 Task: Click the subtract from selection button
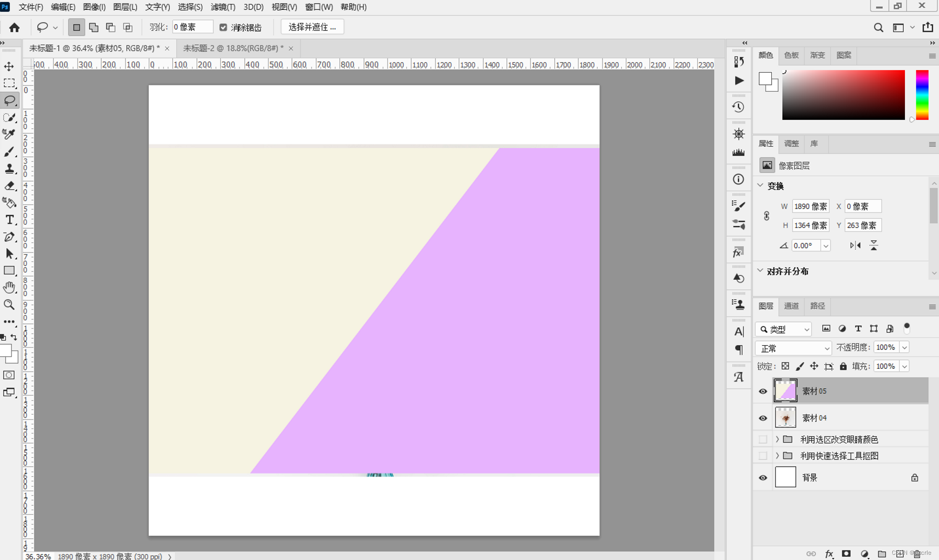111,27
